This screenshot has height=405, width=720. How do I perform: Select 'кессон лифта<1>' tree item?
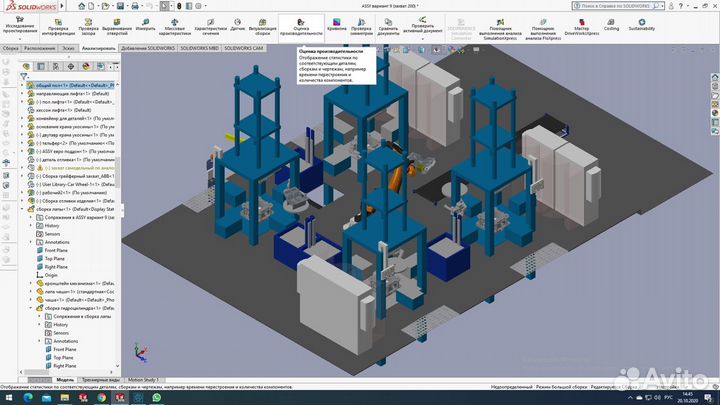click(59, 110)
